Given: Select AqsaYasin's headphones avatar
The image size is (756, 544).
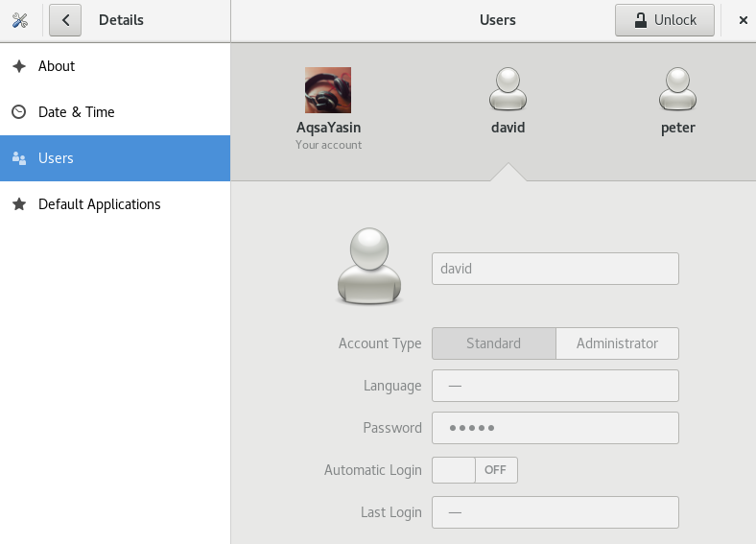Looking at the screenshot, I should pos(328,90).
